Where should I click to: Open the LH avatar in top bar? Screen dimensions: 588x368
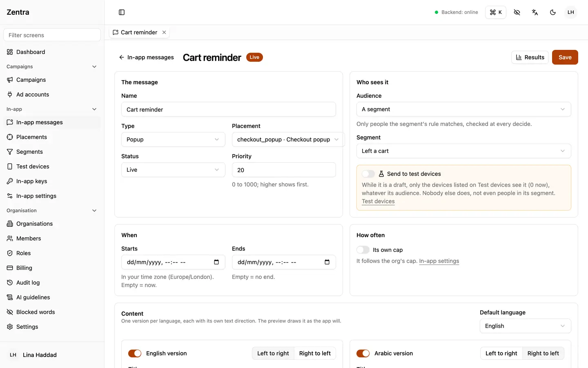click(571, 12)
